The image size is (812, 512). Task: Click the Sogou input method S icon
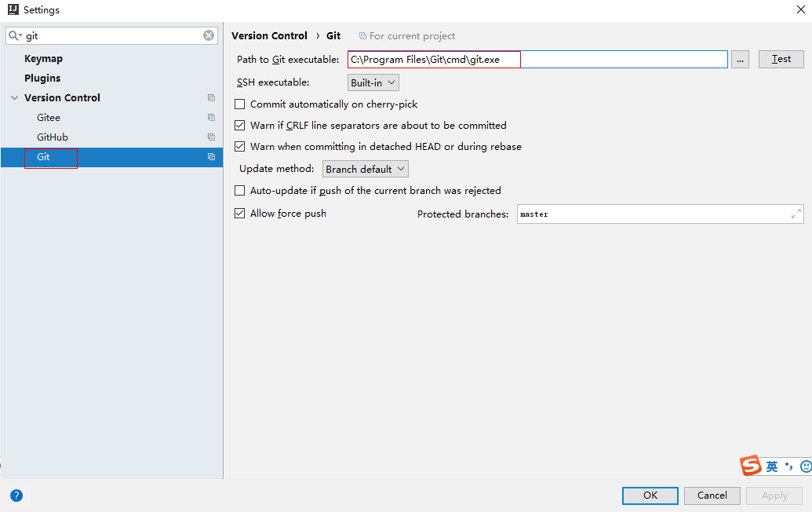[751, 466]
